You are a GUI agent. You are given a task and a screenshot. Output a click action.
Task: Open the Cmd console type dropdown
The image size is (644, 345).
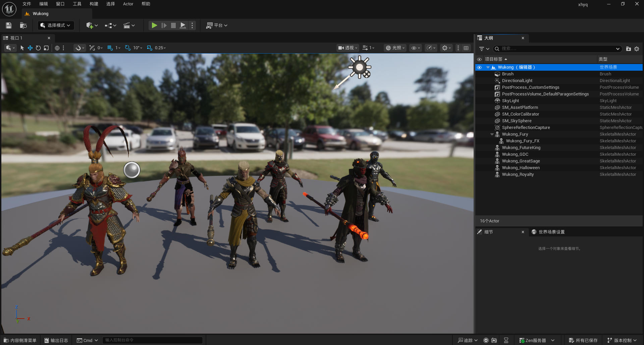(x=87, y=340)
